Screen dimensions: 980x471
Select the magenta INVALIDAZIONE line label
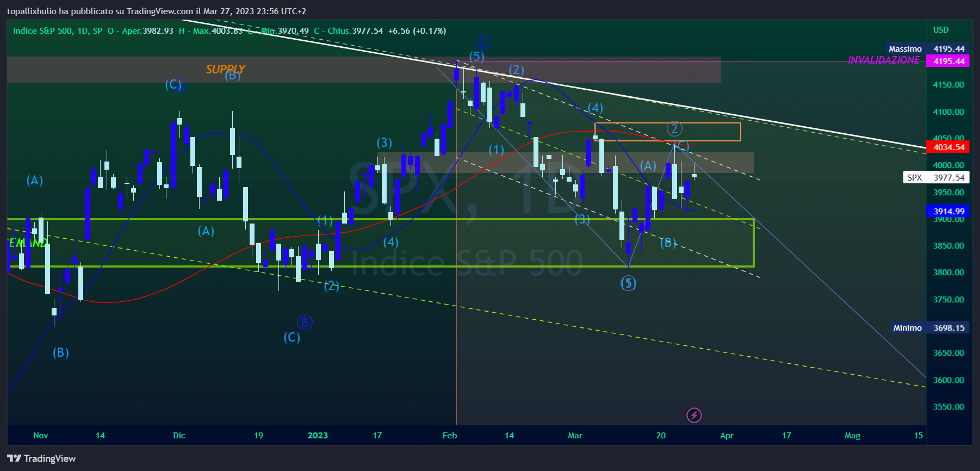pos(884,60)
